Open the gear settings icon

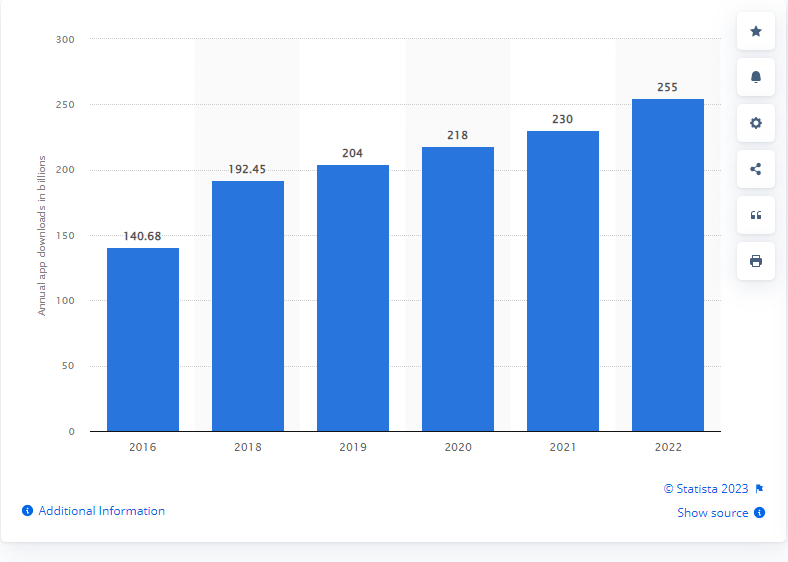[x=755, y=123]
